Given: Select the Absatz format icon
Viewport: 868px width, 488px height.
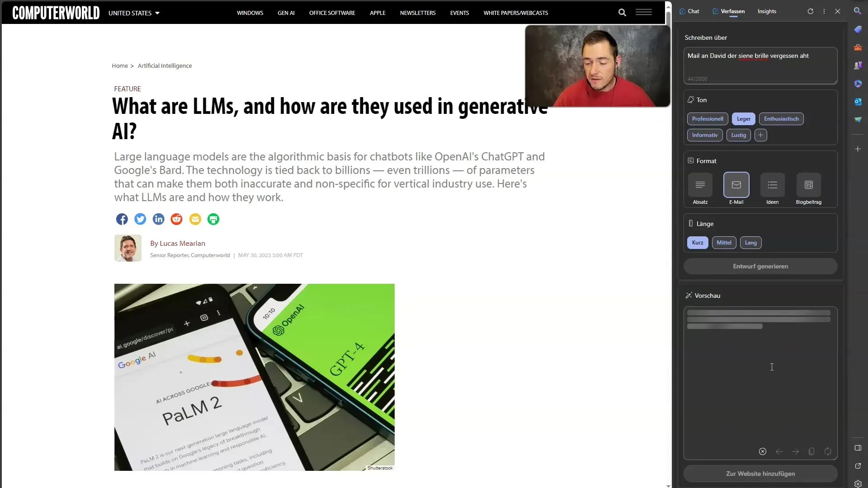Looking at the screenshot, I should click(700, 185).
